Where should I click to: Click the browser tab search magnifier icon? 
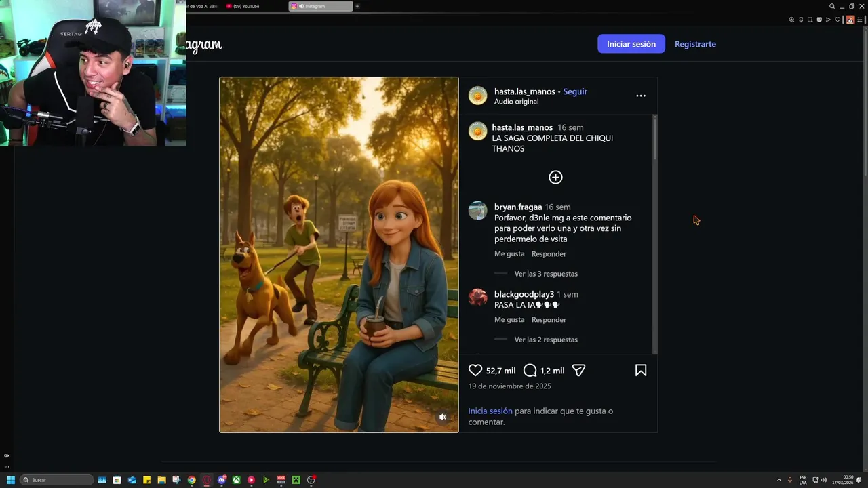832,6
